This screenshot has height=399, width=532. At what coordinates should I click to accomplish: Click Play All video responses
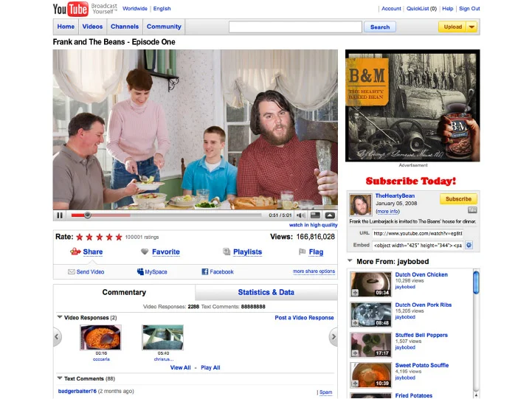(x=210, y=367)
